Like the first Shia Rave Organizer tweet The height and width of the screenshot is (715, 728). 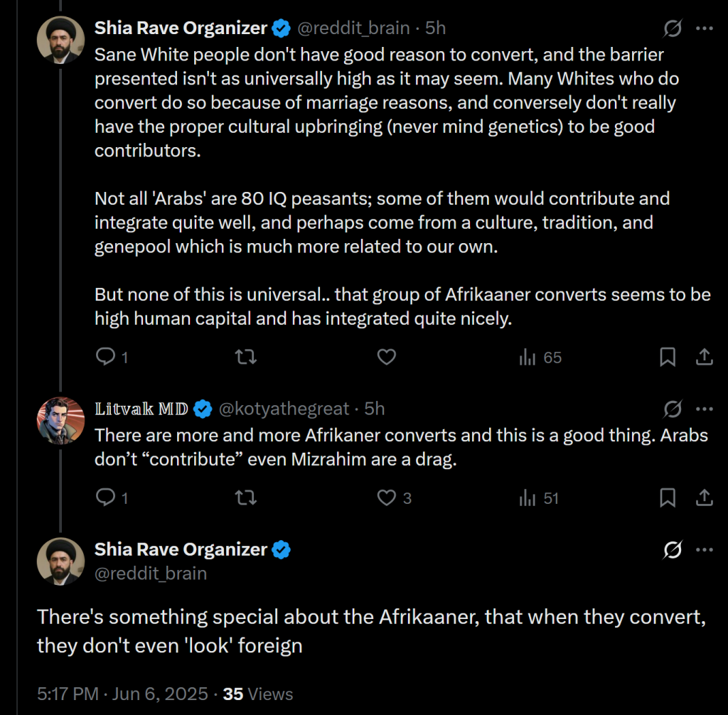[386, 357]
